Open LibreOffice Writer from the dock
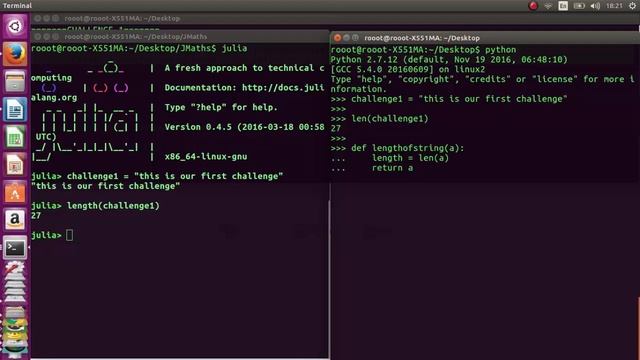This screenshot has height=360, width=640. click(x=15, y=109)
